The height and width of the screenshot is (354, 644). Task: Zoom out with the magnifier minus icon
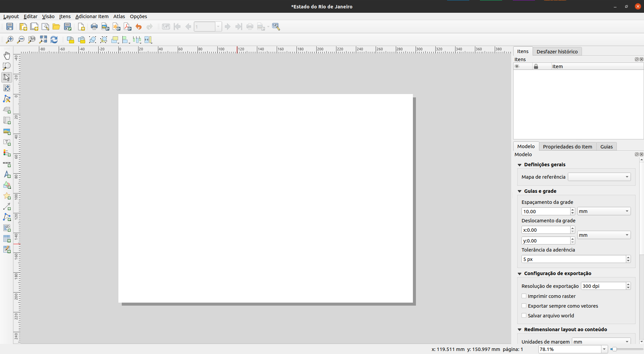[21, 40]
